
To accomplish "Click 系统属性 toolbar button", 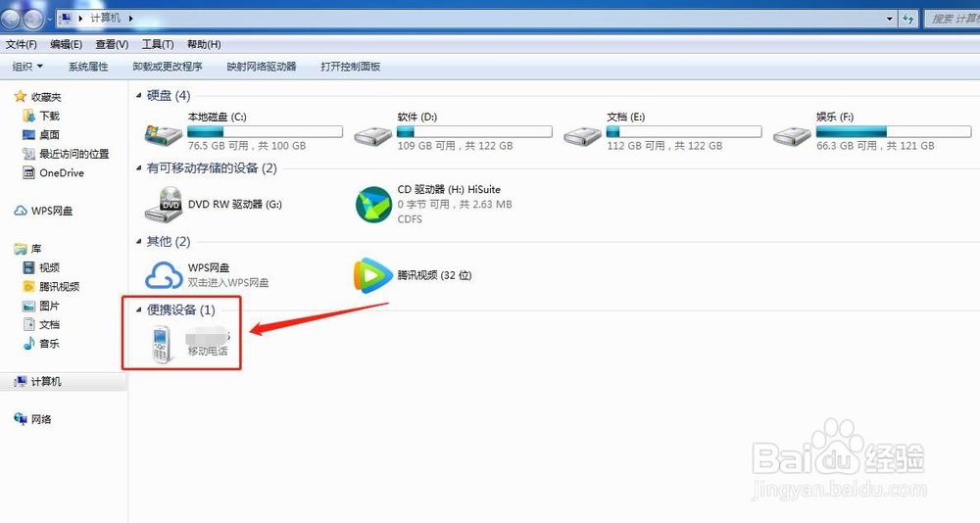I will 88,67.
